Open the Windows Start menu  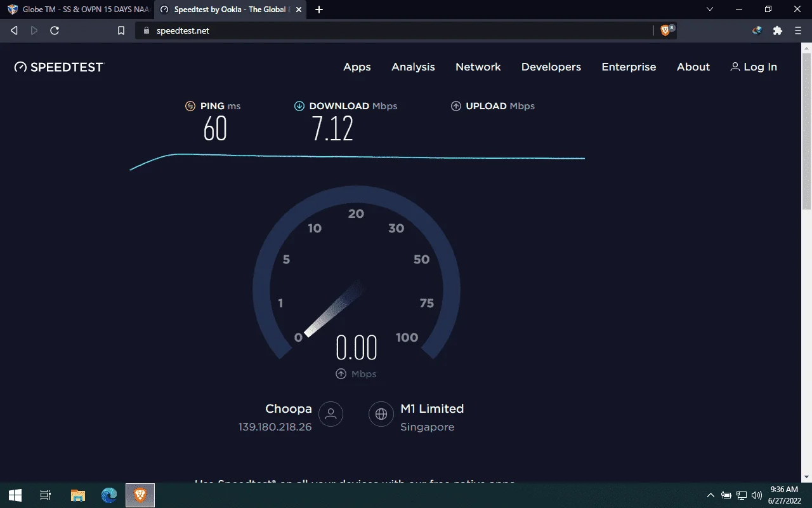[x=15, y=495]
